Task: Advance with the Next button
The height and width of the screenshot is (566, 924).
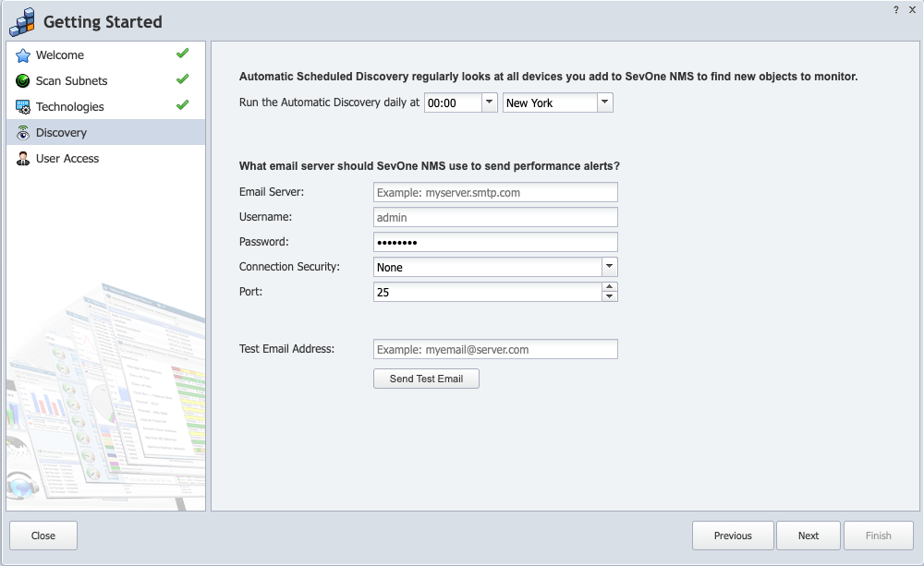Action: (808, 536)
